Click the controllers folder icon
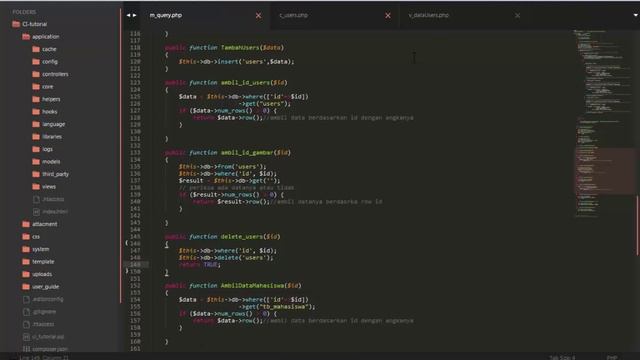This screenshot has height=360, width=640. click(x=36, y=74)
